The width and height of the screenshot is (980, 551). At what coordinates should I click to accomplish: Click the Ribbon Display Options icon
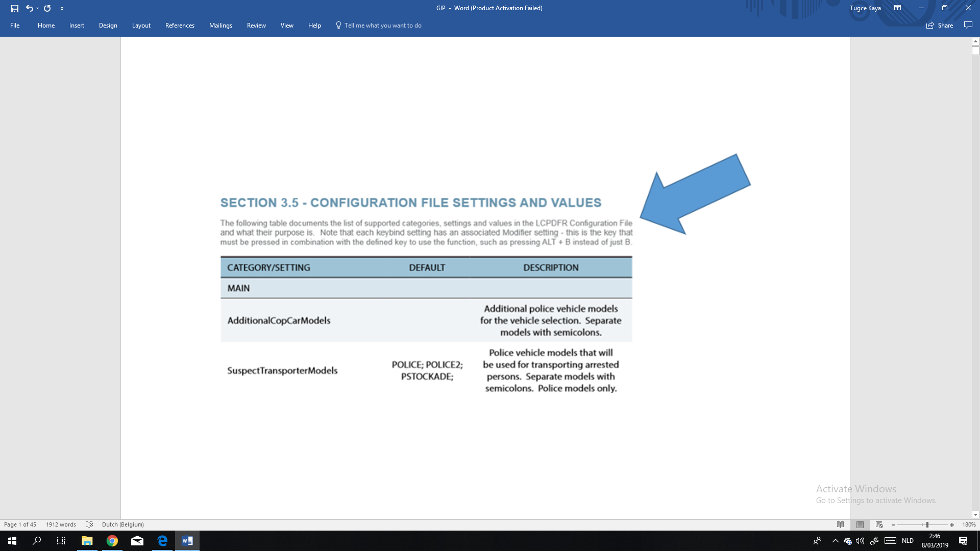(897, 8)
